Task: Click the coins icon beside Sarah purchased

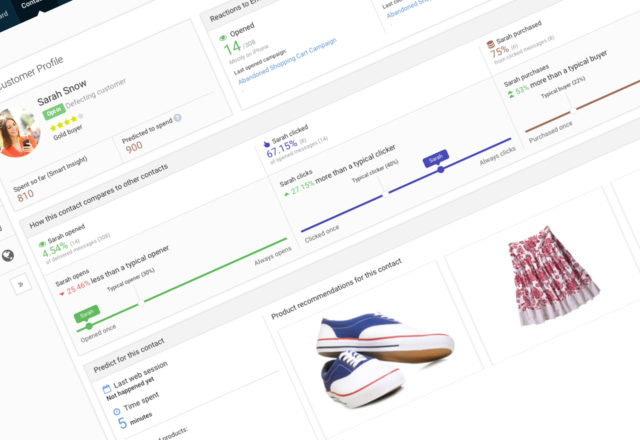Action: coord(490,44)
